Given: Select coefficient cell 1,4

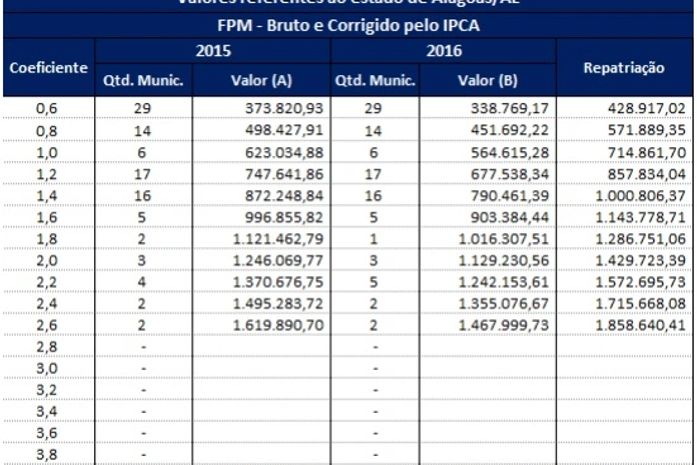Looking at the screenshot, I should [x=48, y=196].
